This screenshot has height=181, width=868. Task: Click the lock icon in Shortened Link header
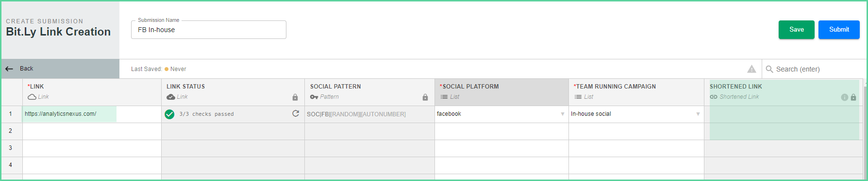(853, 97)
